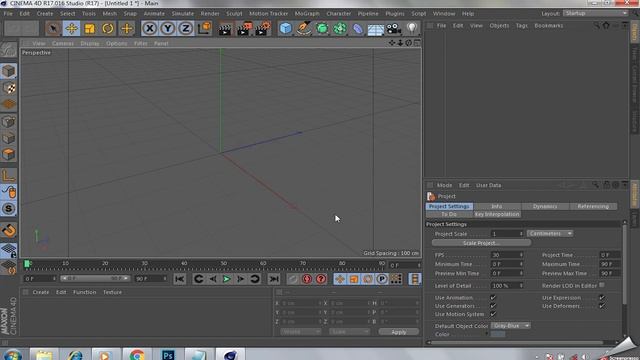Open Chrome from the taskbar
Screen dimensions: 640x360
[x=137, y=355]
